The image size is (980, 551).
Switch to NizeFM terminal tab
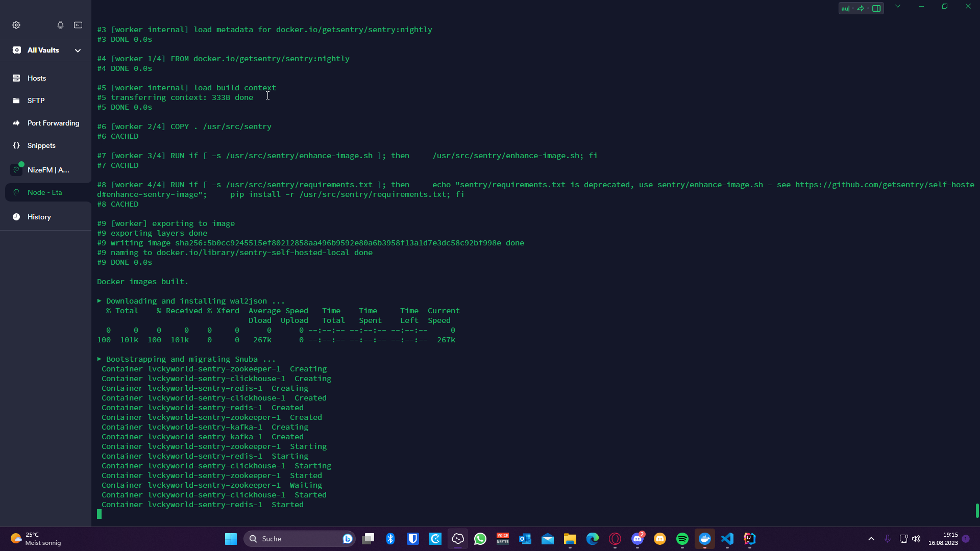point(48,170)
